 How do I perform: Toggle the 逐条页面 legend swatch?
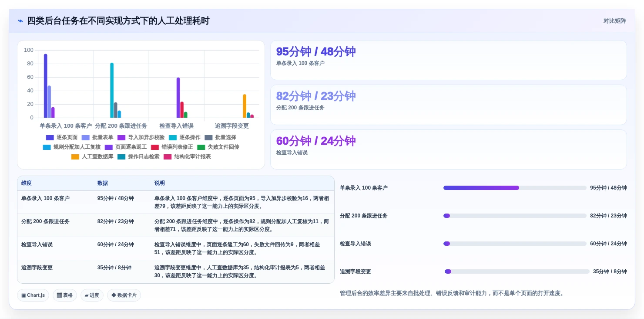(x=50, y=137)
